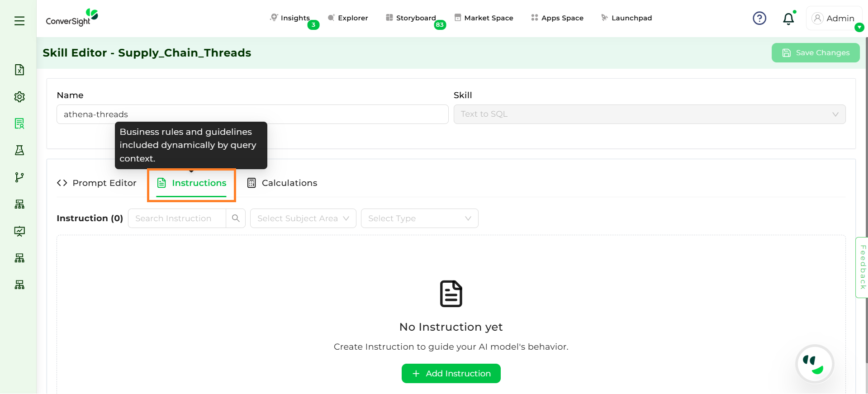Viewport: 868px width, 394px height.
Task: Open the help question mark icon
Action: click(x=759, y=18)
